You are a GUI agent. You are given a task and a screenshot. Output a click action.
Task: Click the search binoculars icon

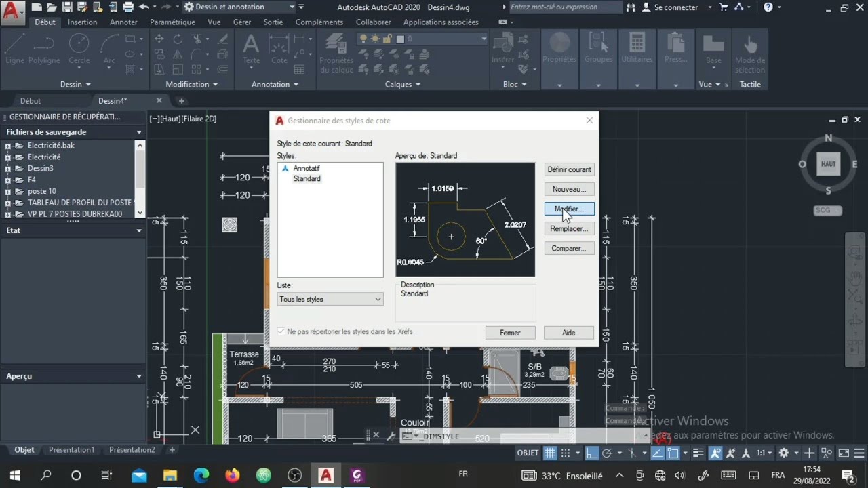click(x=631, y=7)
